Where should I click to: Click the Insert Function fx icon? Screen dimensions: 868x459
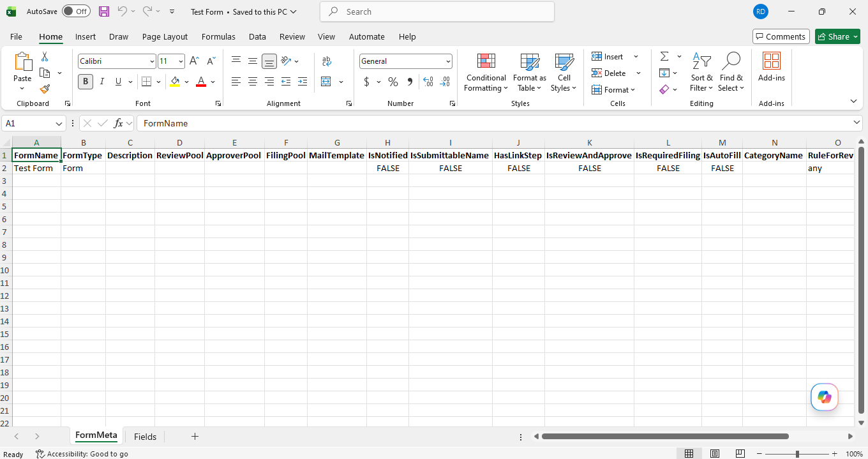(x=118, y=123)
